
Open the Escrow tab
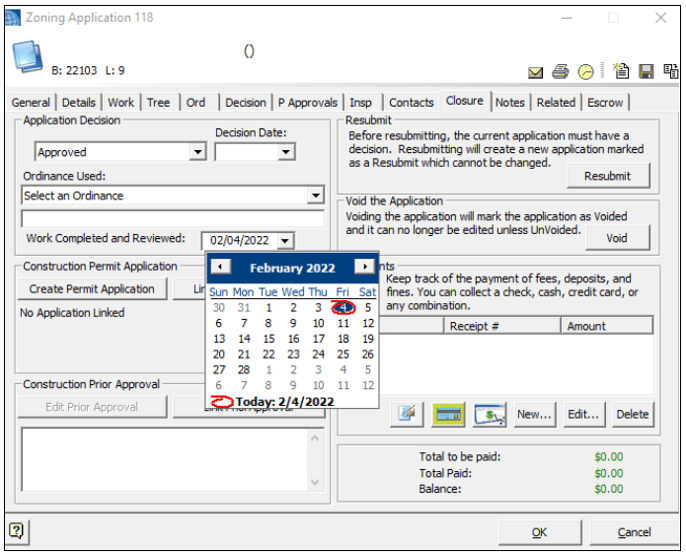coord(605,103)
